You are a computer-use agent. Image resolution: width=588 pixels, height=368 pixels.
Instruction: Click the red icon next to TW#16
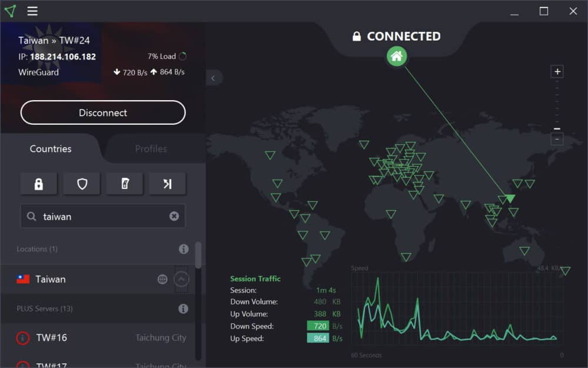[23, 338]
